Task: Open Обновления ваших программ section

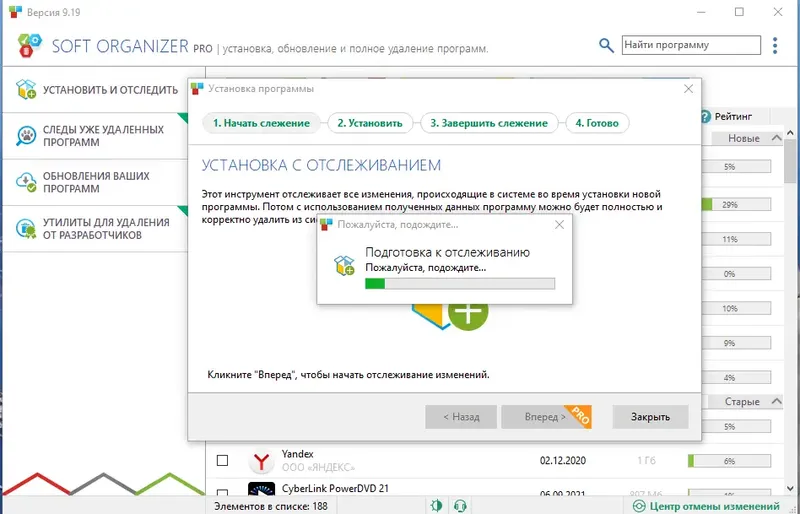Action: pos(95,182)
